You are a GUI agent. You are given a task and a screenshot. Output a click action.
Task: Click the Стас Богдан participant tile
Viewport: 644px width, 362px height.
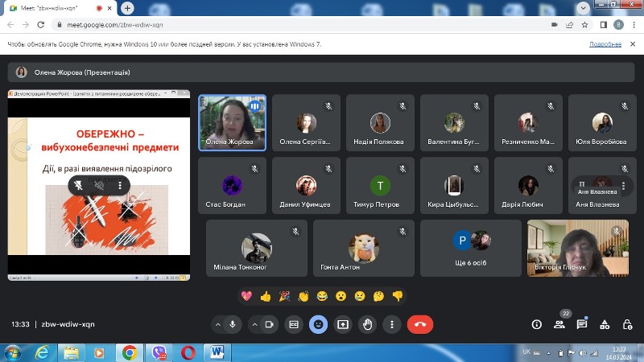click(x=233, y=186)
